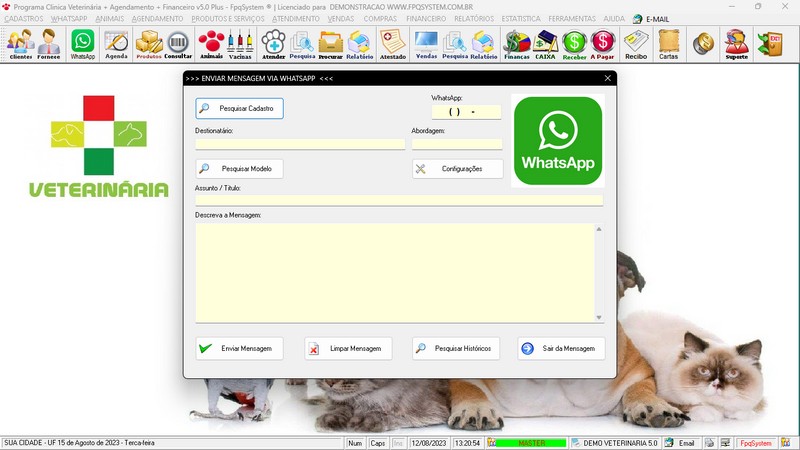800x450 pixels.
Task: Click the message box scroll up arrow
Action: tap(599, 229)
